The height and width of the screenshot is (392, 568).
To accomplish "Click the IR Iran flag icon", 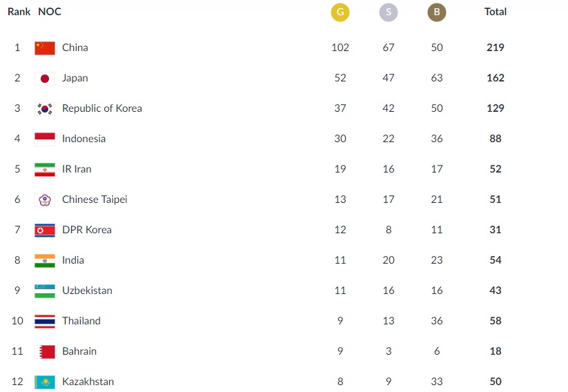I will coord(45,169).
